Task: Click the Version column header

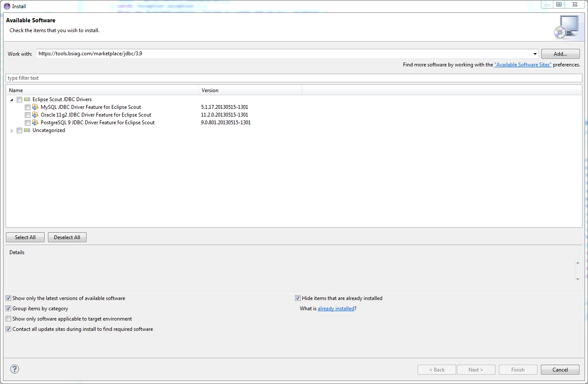Action: point(251,90)
